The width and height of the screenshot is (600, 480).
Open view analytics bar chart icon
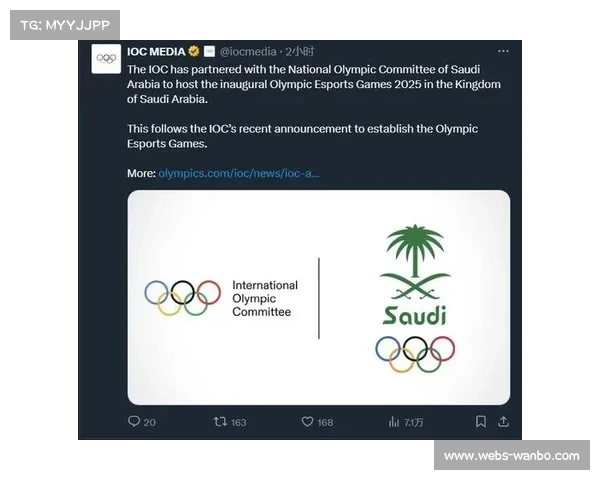point(394,422)
